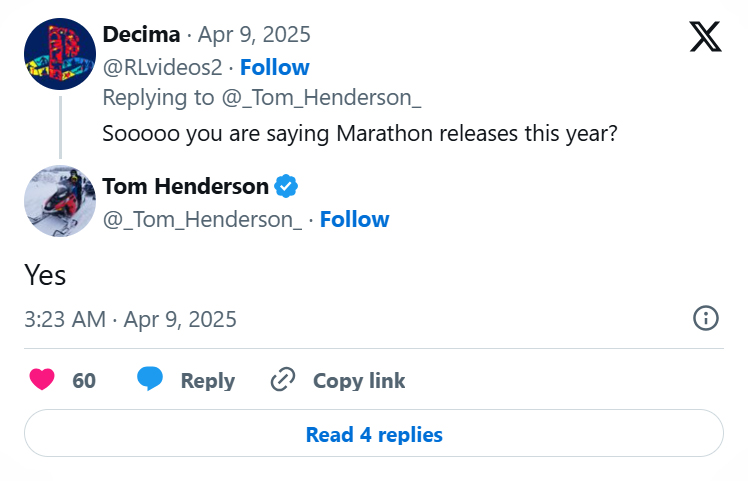Click the Apr 9, 2025 date by Decima

tap(254, 34)
